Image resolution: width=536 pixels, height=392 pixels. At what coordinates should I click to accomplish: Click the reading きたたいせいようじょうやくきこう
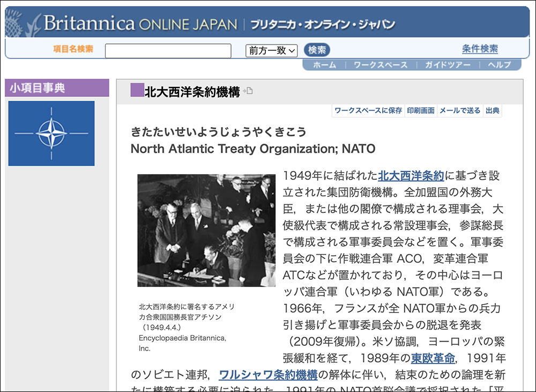[x=219, y=132]
